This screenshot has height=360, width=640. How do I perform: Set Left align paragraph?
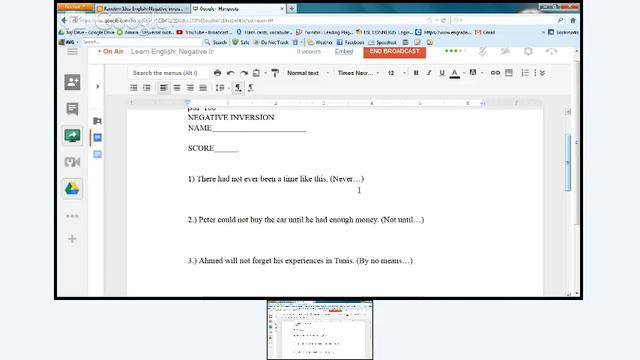164,88
